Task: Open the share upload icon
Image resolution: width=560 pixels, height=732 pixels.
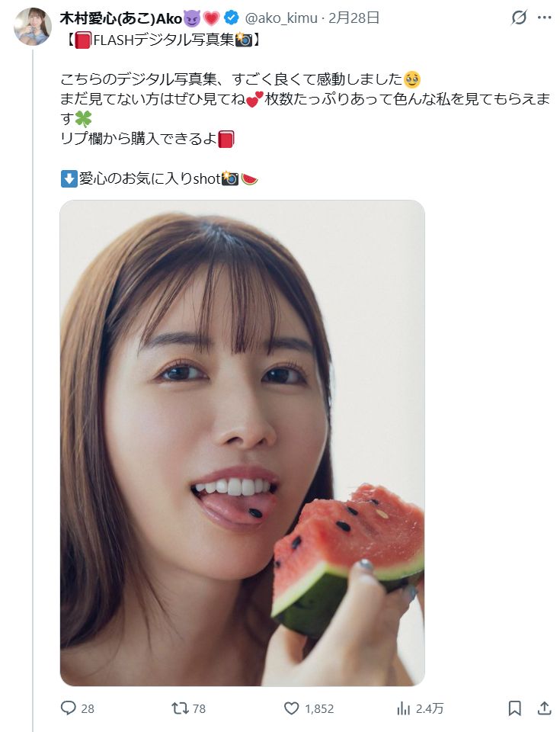Action: tap(544, 708)
